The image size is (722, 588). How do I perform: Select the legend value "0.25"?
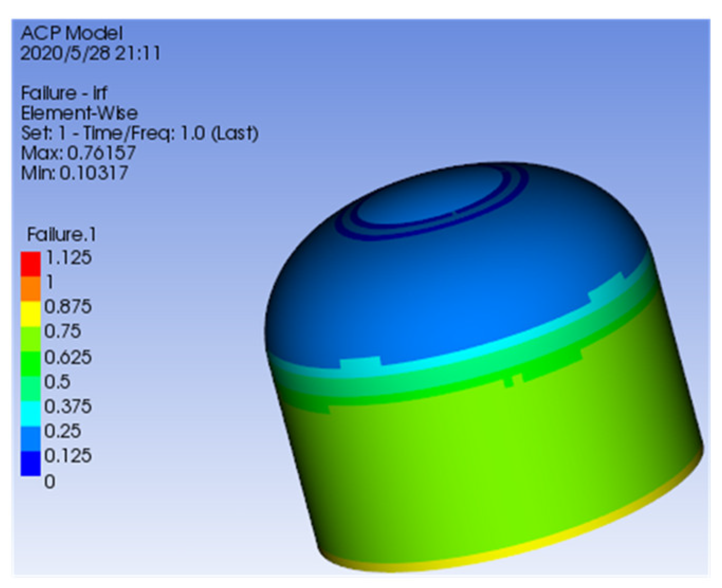(62, 431)
